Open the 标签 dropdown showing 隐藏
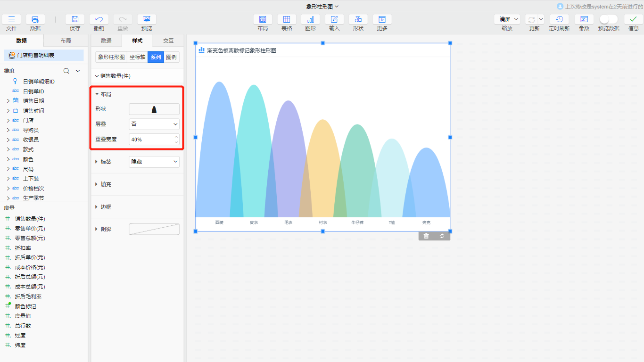The width and height of the screenshot is (644, 362). [x=154, y=162]
